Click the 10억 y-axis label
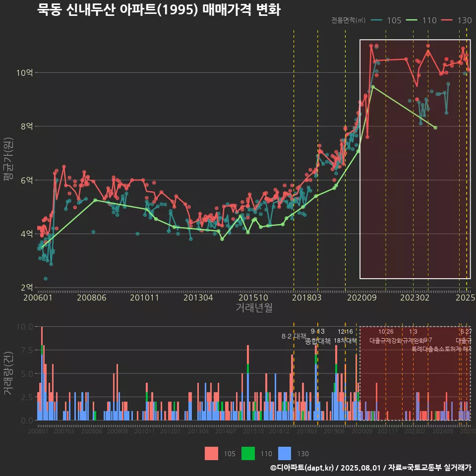The image size is (476, 476). coord(25,73)
